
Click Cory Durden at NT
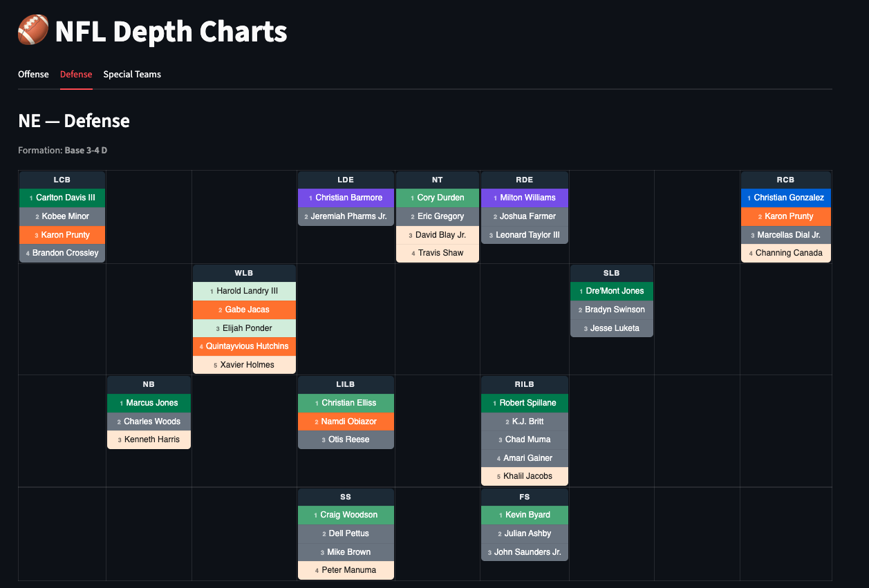pyautogui.click(x=438, y=198)
